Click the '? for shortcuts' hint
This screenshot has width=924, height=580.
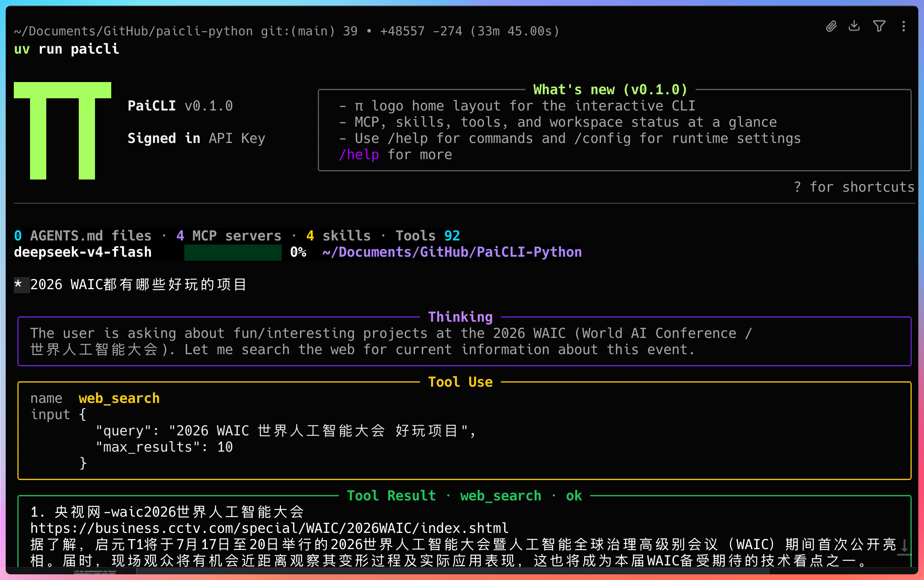pos(854,187)
